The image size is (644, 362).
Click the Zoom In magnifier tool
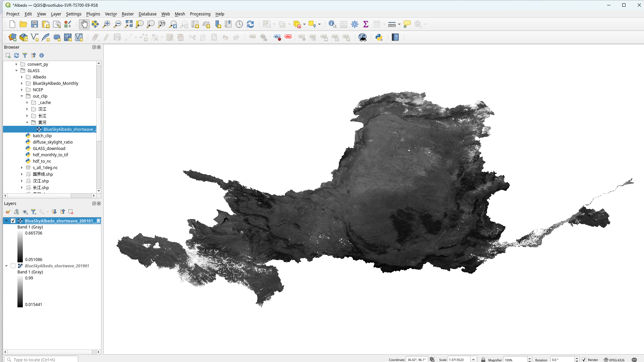pyautogui.click(x=106, y=24)
